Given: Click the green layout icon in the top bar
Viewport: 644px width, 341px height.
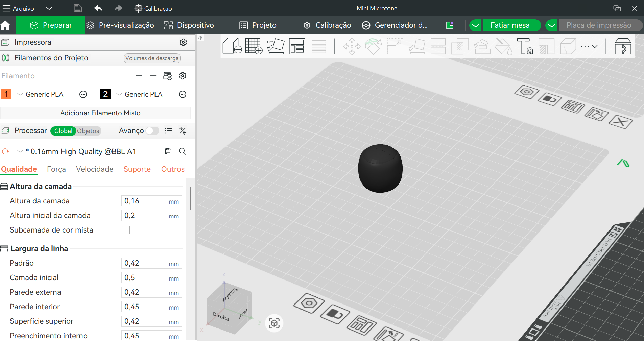Looking at the screenshot, I should click(450, 25).
